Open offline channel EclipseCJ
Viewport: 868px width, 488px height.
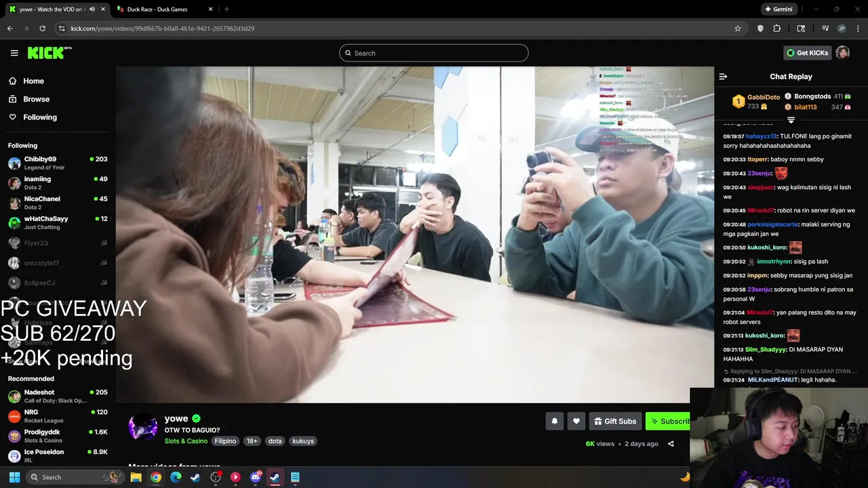pos(58,283)
